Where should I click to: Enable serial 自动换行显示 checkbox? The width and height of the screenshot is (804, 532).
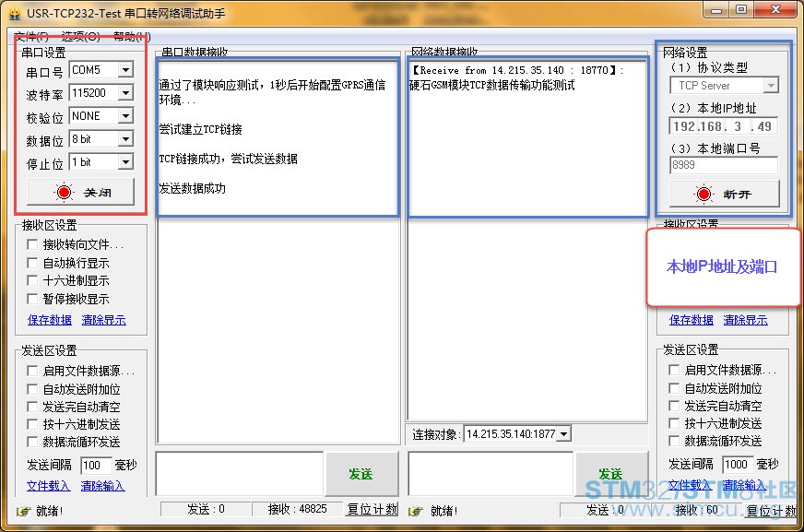coord(31,263)
